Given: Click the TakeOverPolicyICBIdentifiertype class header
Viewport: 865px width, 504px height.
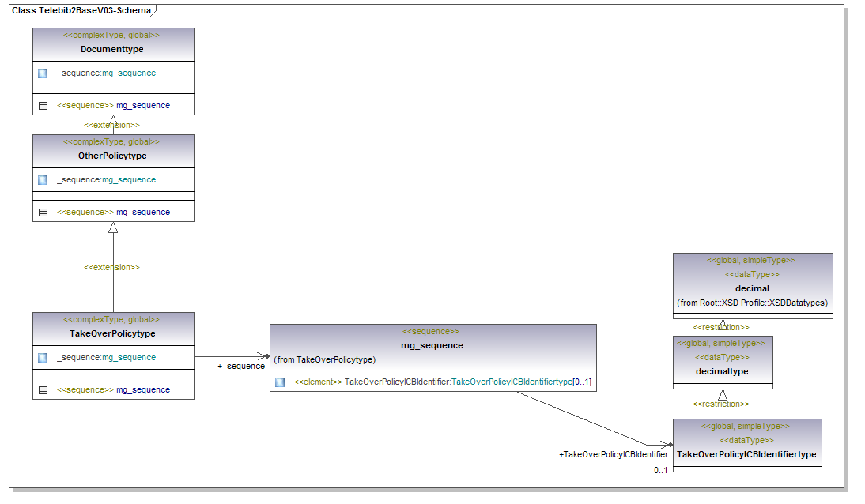Looking at the screenshot, I should pyautogui.click(x=746, y=454).
